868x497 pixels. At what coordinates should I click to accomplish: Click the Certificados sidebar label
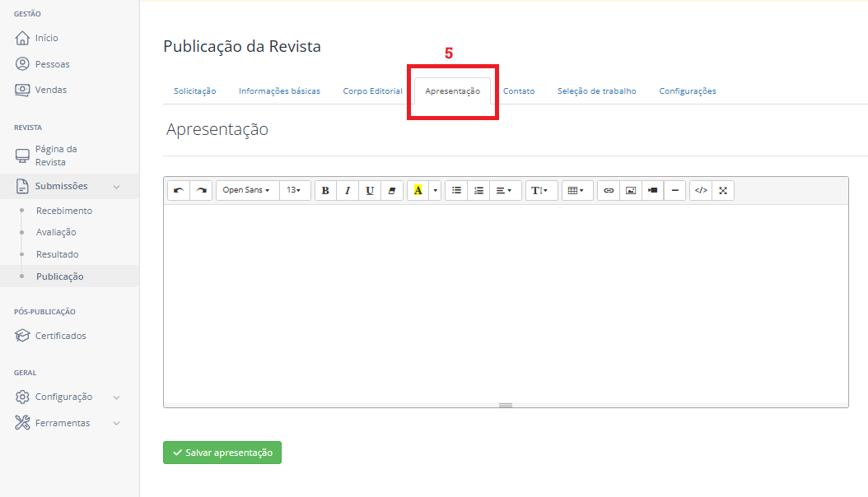61,336
